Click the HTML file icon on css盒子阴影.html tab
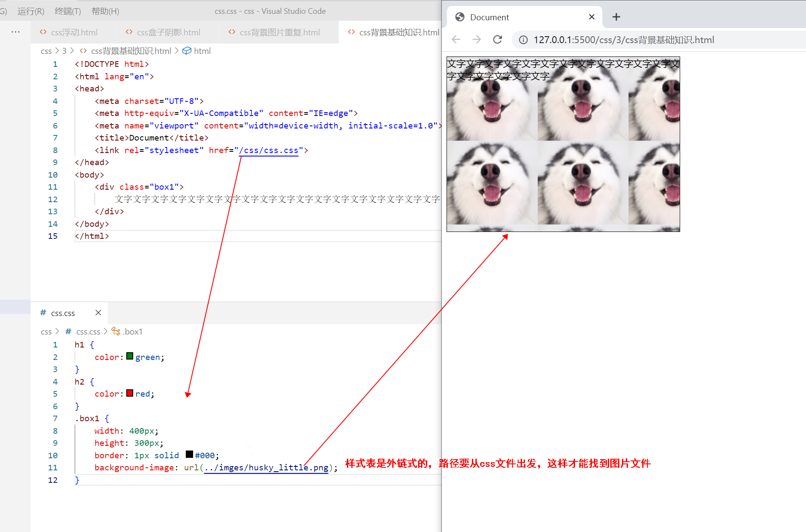The width and height of the screenshot is (806, 532). tap(129, 32)
